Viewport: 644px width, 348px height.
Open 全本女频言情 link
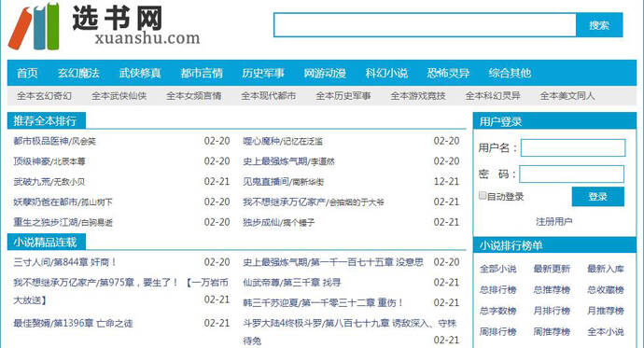tap(193, 96)
